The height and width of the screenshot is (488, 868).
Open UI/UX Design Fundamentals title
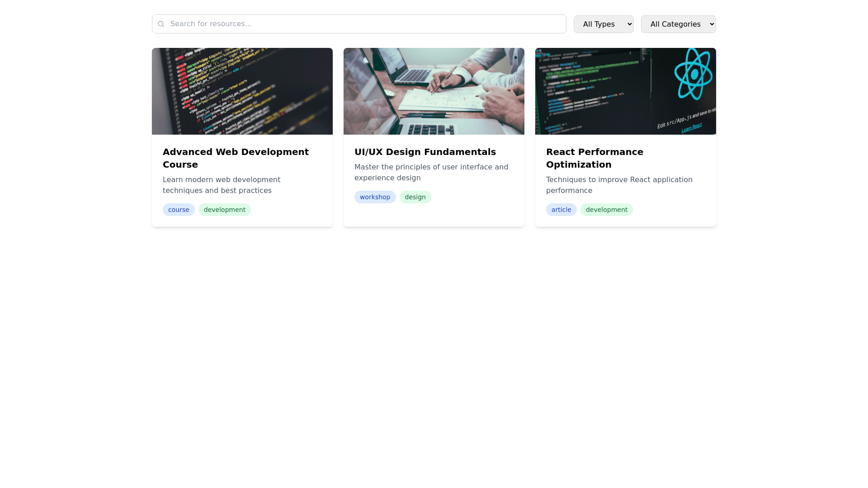425,152
